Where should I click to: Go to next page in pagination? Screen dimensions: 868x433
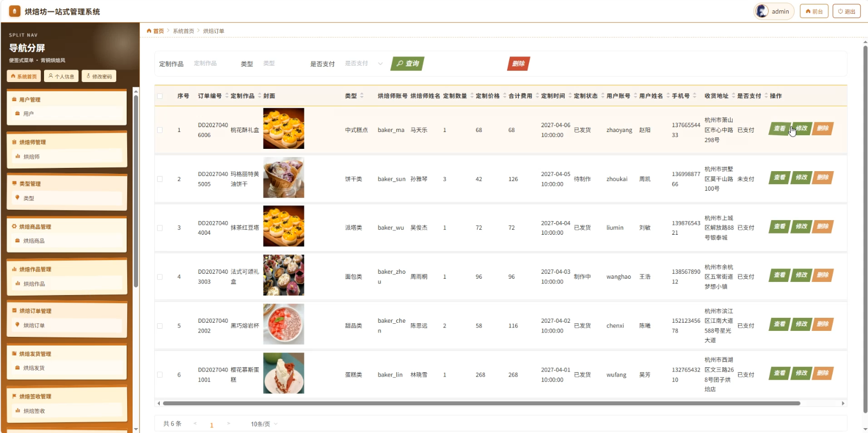(x=228, y=424)
